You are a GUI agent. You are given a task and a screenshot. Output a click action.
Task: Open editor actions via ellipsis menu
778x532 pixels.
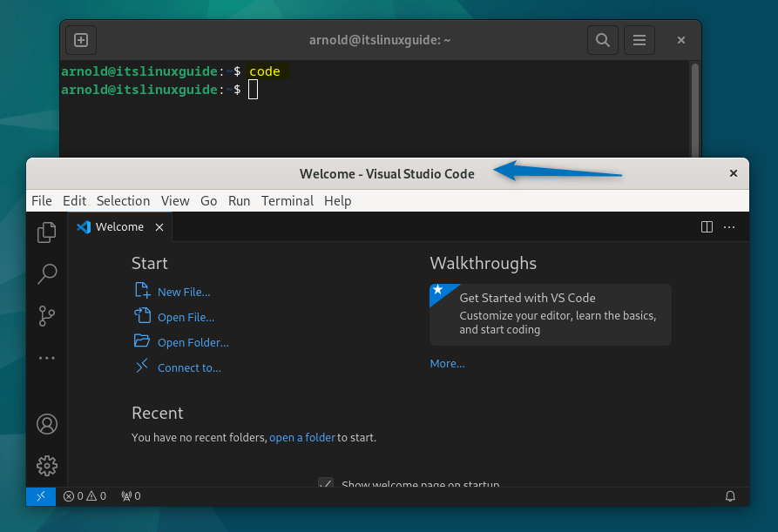[728, 226]
